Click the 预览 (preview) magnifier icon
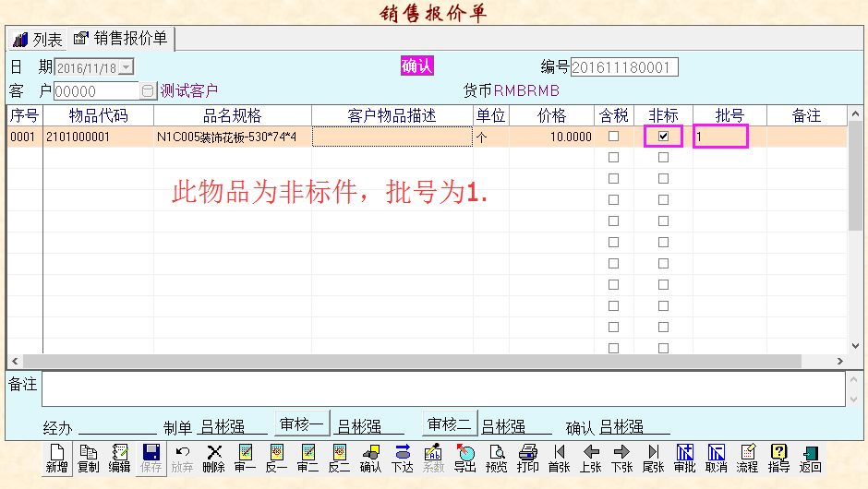868x489 pixels. (496, 458)
